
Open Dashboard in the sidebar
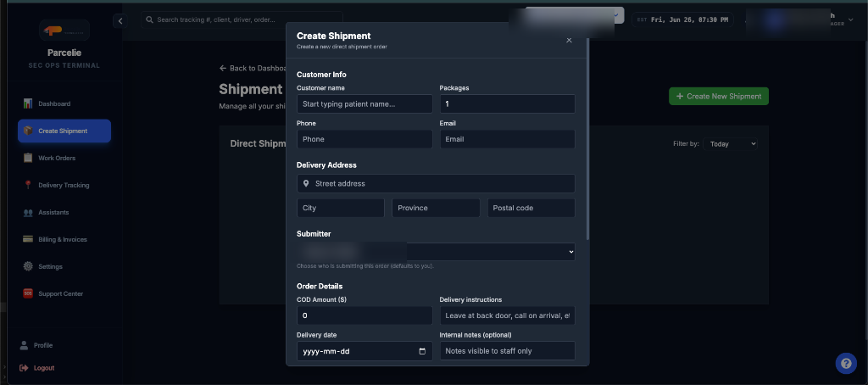coord(64,103)
